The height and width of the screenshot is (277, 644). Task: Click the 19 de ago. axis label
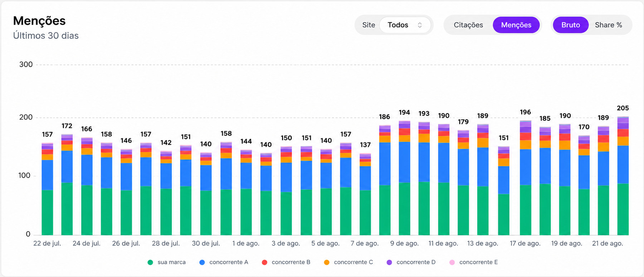click(567, 243)
